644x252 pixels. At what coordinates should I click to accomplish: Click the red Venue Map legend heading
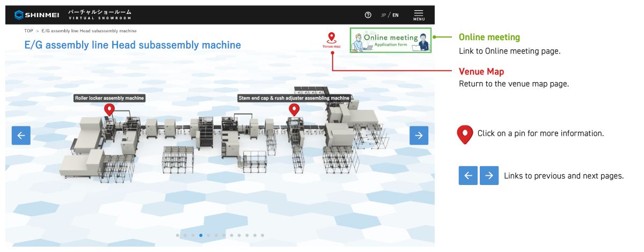(x=481, y=71)
